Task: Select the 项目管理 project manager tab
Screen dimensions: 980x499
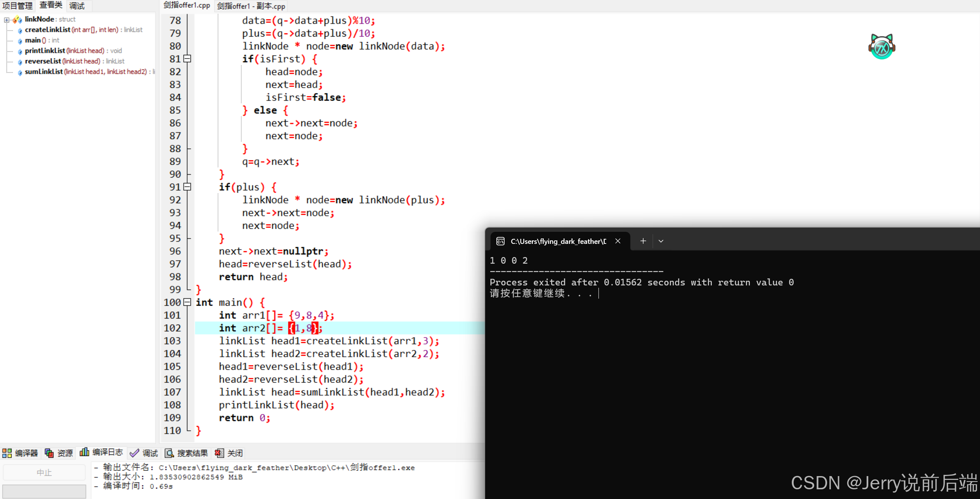Action: pos(17,5)
